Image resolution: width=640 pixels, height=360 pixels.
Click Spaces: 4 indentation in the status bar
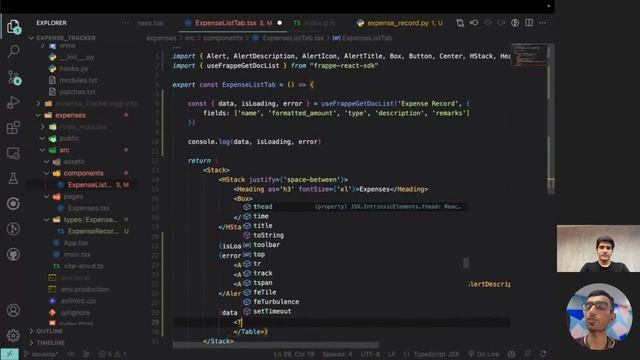tap(337, 354)
